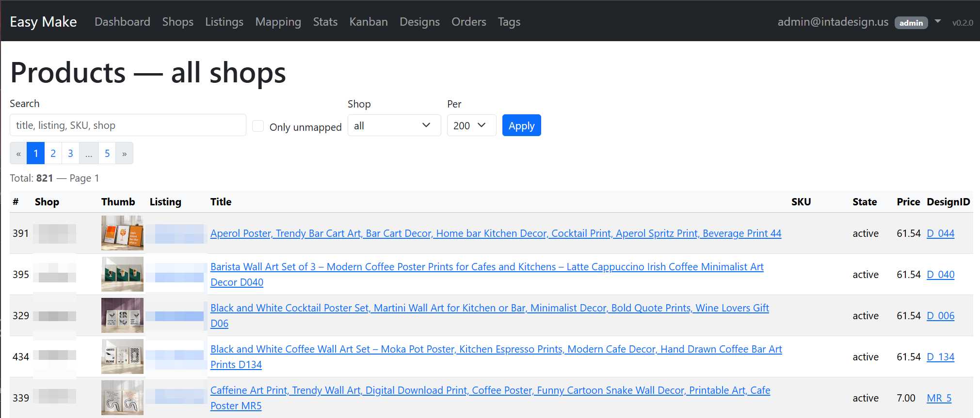
Task: Jump to page 5 of results
Action: coord(107,154)
